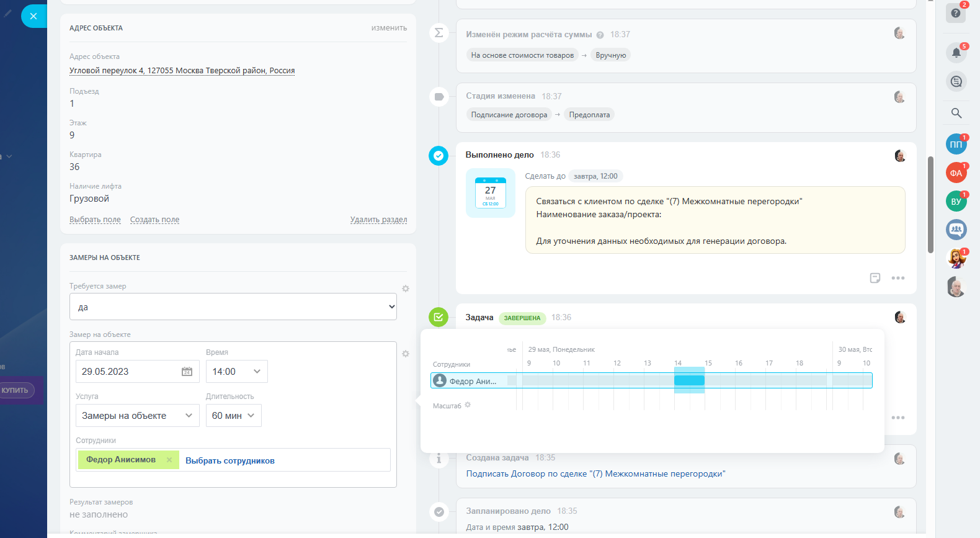Expand the Длительность 60 мин dropdown
Image resolution: width=980 pixels, height=538 pixels.
[x=233, y=416]
